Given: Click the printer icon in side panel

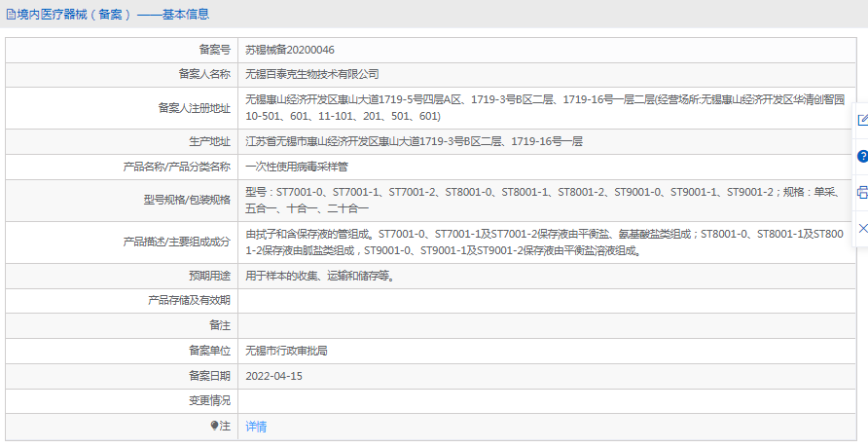Looking at the screenshot, I should coord(862,192).
